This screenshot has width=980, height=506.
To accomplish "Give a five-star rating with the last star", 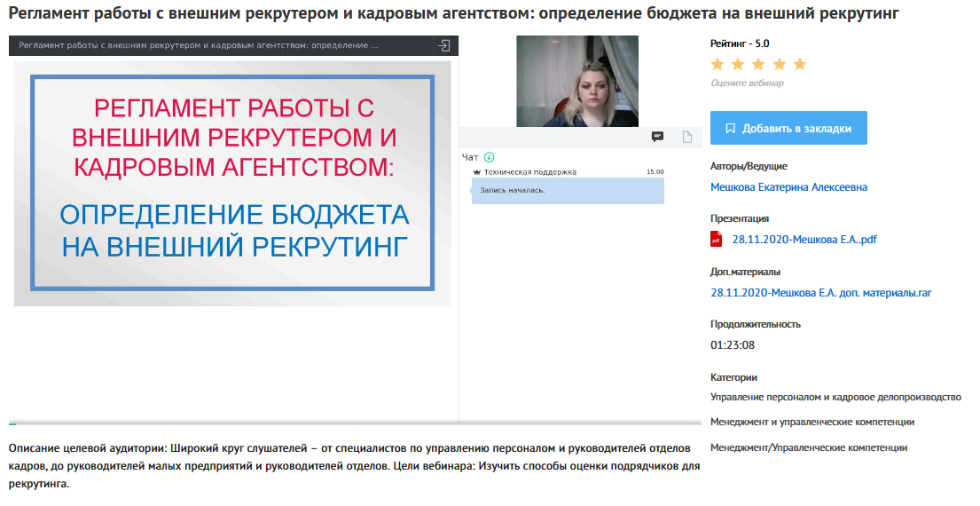I will click(800, 64).
